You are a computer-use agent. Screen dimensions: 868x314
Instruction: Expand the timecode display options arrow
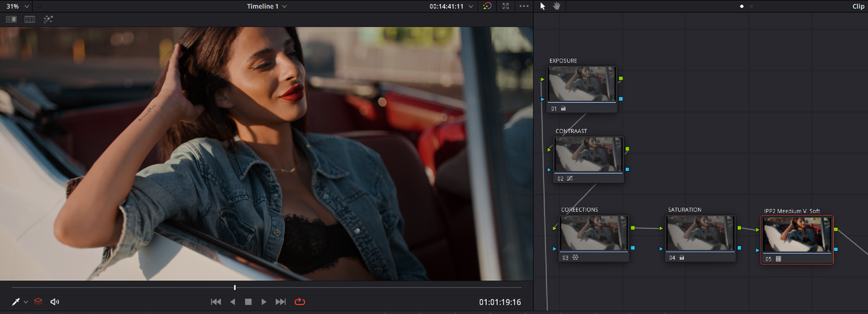471,6
